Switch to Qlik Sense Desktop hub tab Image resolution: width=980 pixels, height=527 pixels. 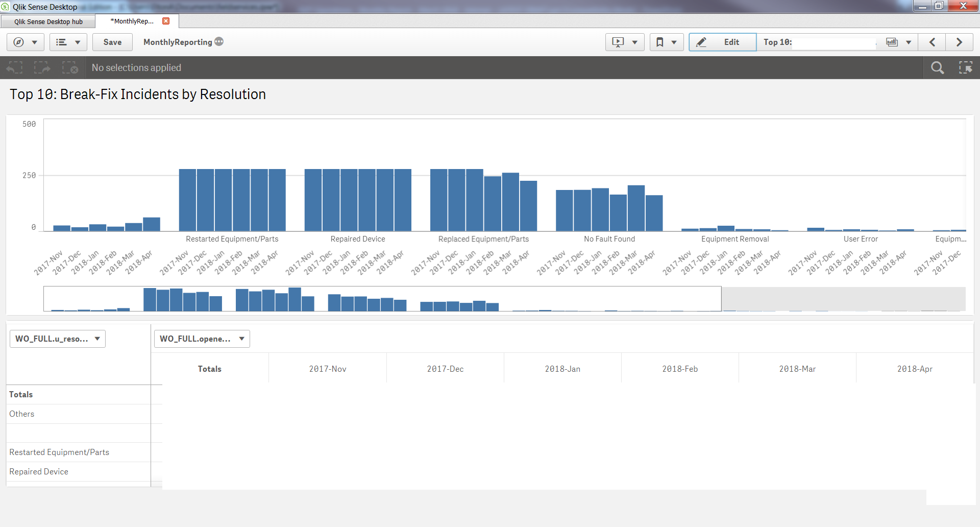click(48, 21)
